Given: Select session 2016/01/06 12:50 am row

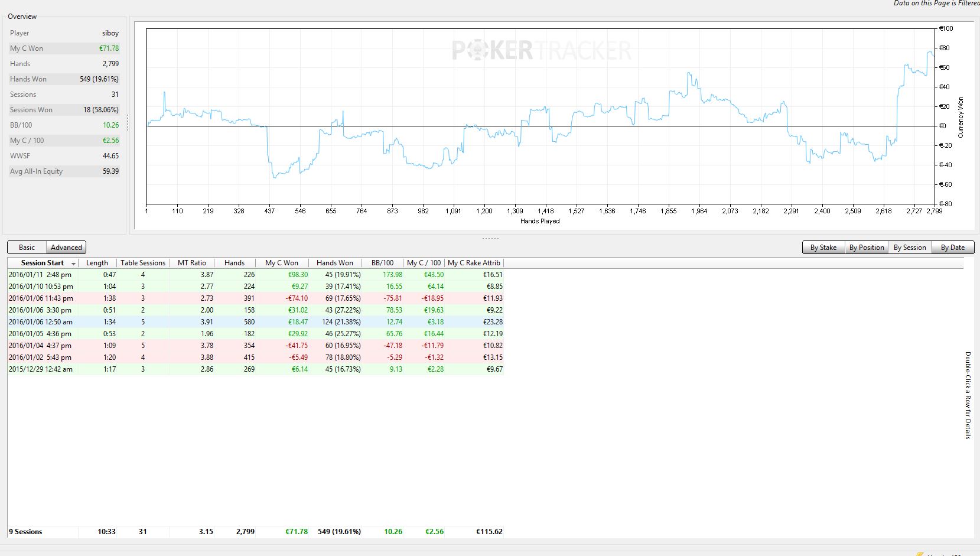Looking at the screenshot, I should (255, 322).
